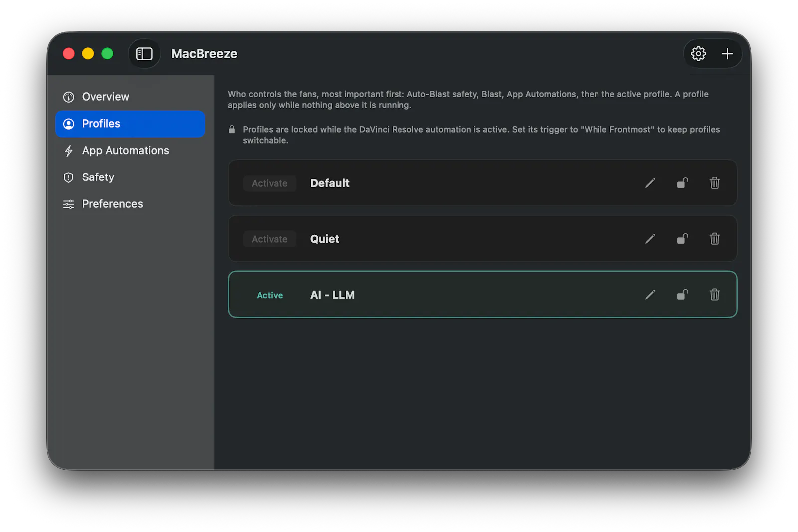Activate the Default profile

[x=269, y=183]
